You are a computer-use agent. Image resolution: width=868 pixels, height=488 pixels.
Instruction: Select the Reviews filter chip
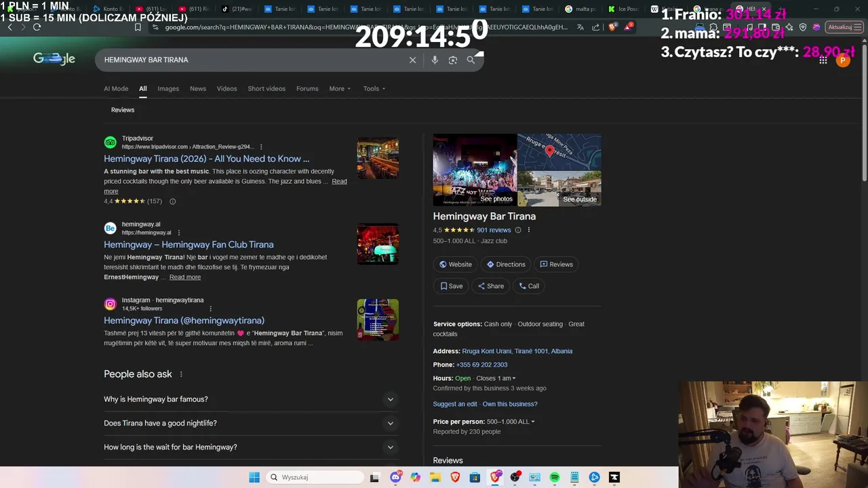click(123, 110)
